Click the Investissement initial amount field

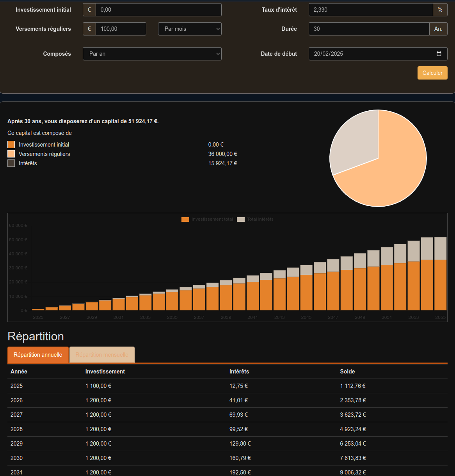point(158,10)
